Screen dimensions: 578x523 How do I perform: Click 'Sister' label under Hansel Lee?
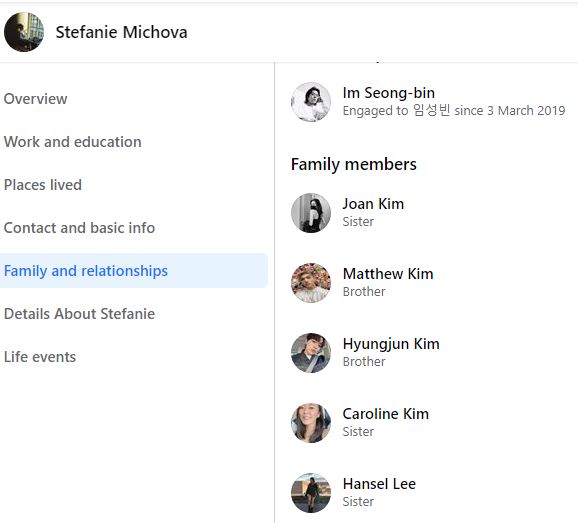pyautogui.click(x=358, y=502)
